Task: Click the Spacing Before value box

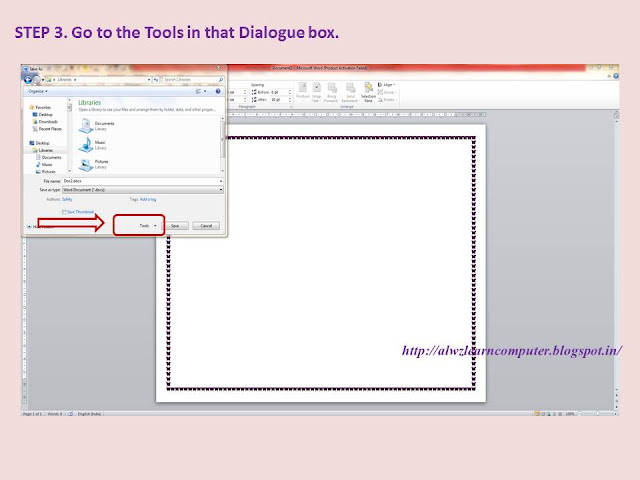Action: (281, 92)
